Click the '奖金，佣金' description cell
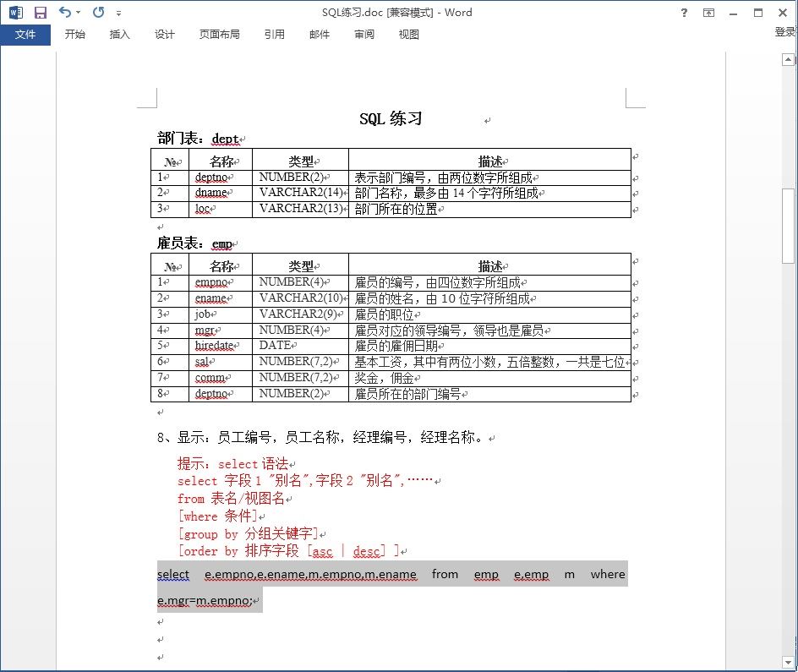Image resolution: width=798 pixels, height=672 pixels. (489, 379)
